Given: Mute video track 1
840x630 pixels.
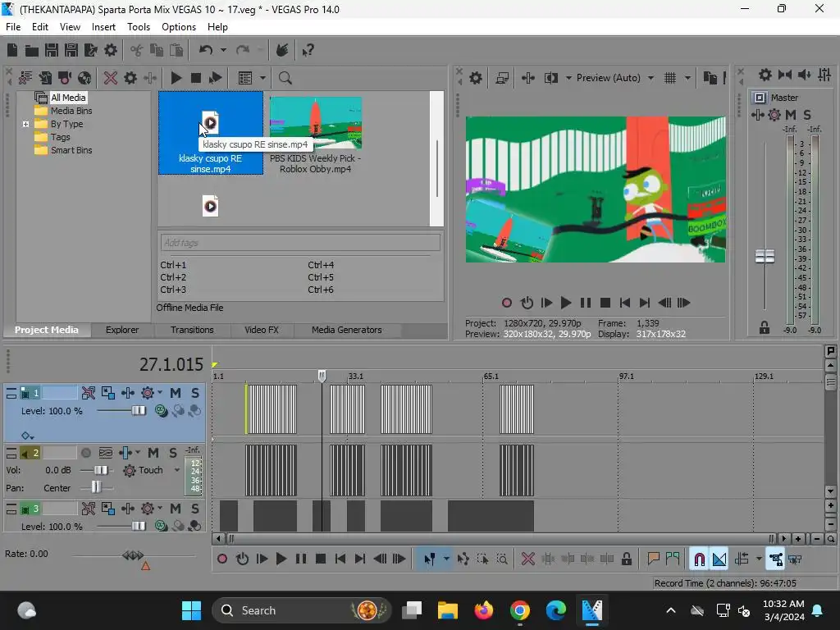Looking at the screenshot, I should (x=176, y=393).
